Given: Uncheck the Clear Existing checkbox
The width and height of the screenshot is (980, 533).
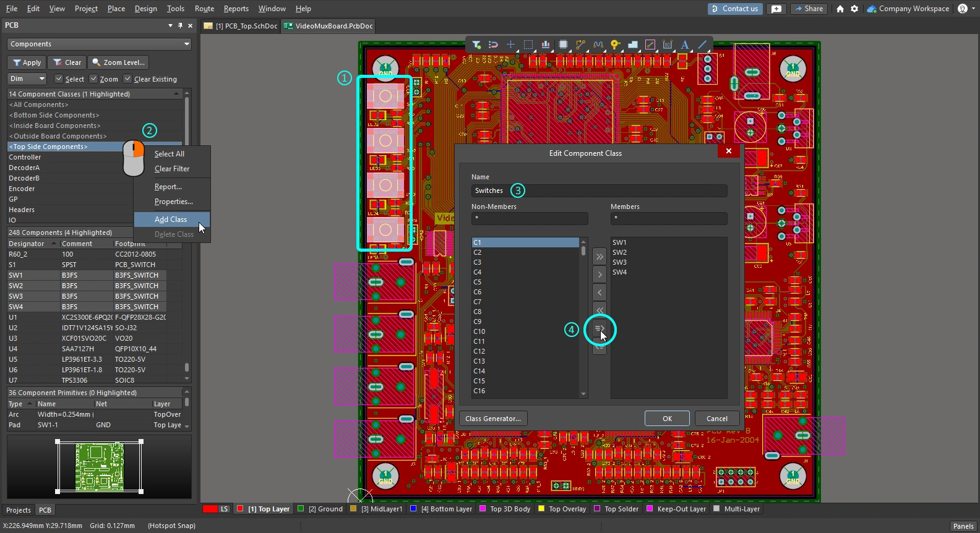Looking at the screenshot, I should pyautogui.click(x=127, y=79).
